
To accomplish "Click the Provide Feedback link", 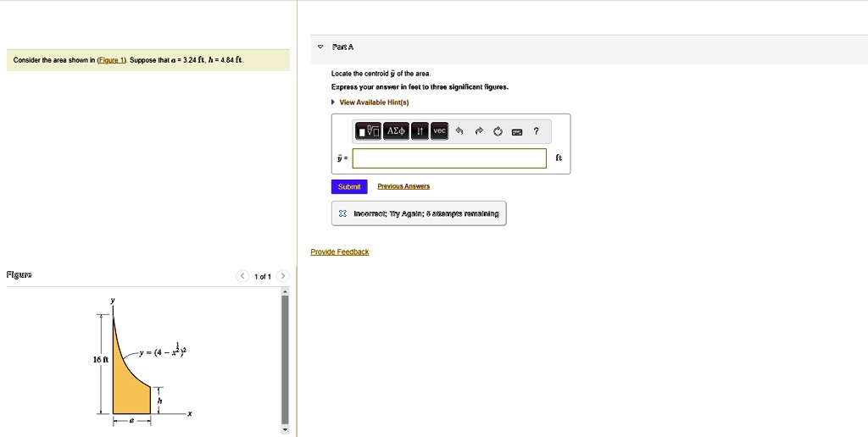I will coord(339,252).
